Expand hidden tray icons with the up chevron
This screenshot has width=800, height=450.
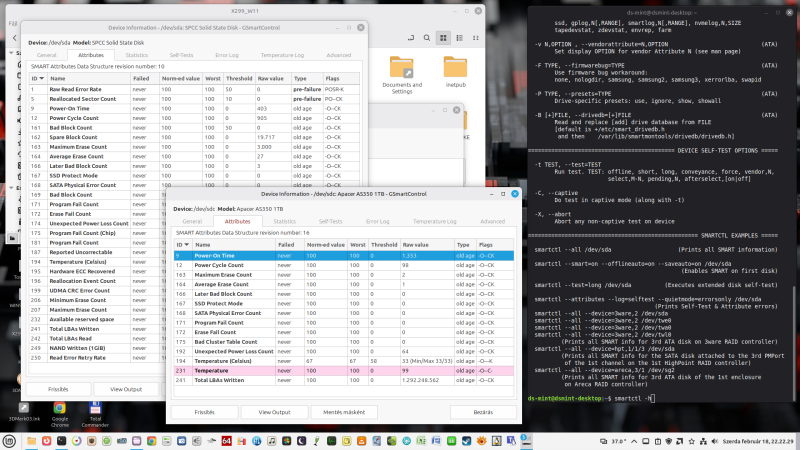(634, 441)
